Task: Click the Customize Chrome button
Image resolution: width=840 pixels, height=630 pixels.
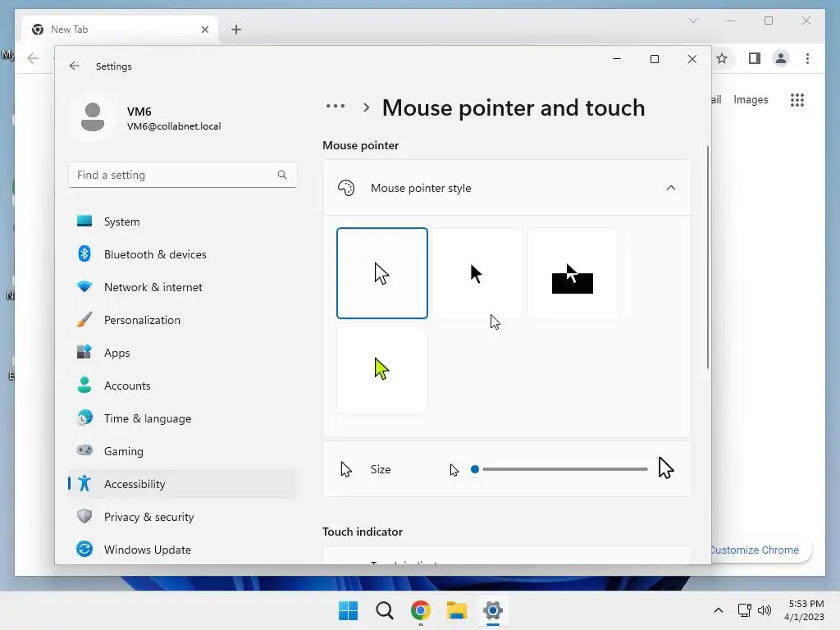Action: [760, 550]
